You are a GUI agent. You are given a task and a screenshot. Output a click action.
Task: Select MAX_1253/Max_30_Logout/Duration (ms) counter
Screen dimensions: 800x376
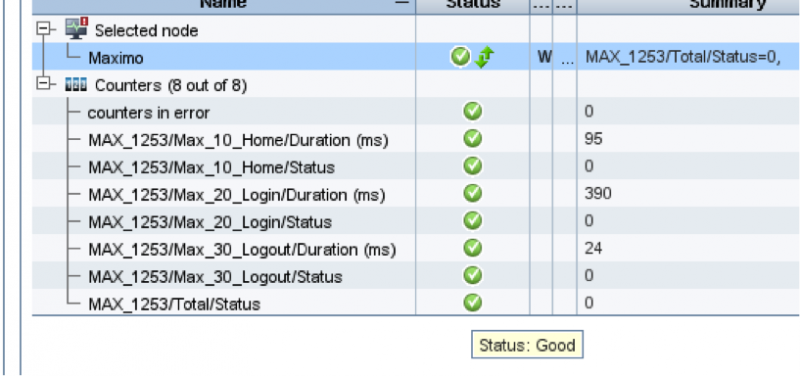242,250
